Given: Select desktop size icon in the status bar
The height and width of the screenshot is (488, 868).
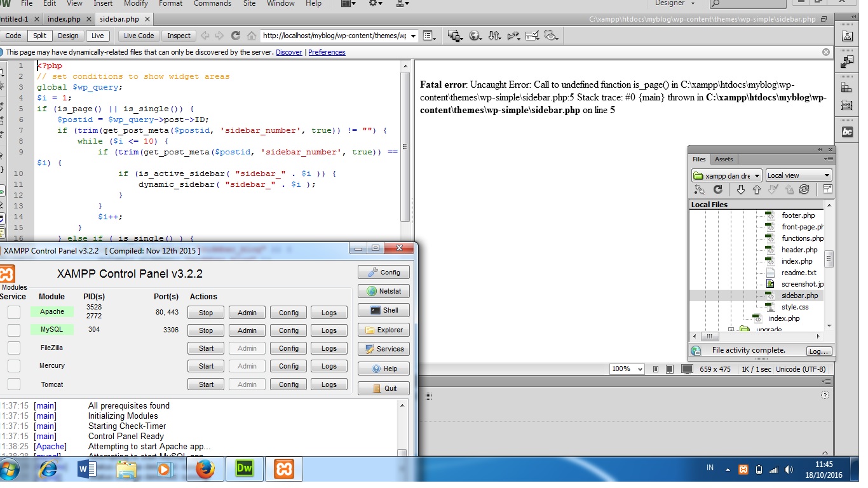Looking at the screenshot, I should (x=687, y=369).
